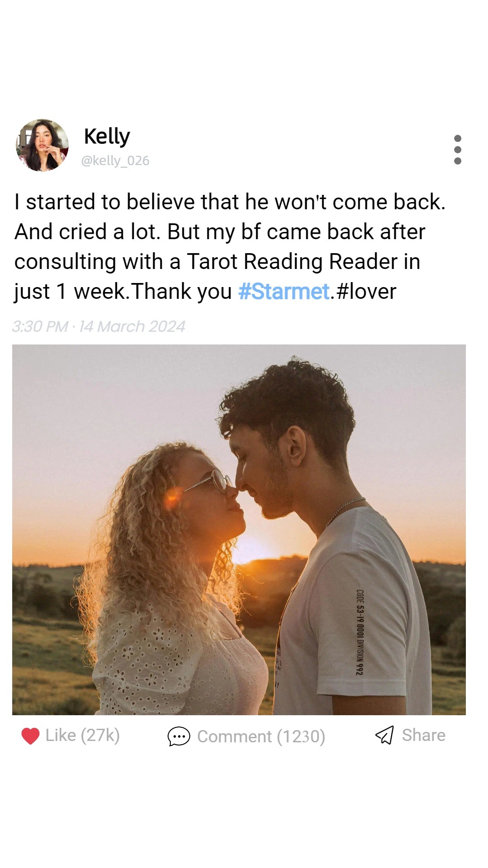
Task: Tap the paper plane share icon
Action: [385, 735]
